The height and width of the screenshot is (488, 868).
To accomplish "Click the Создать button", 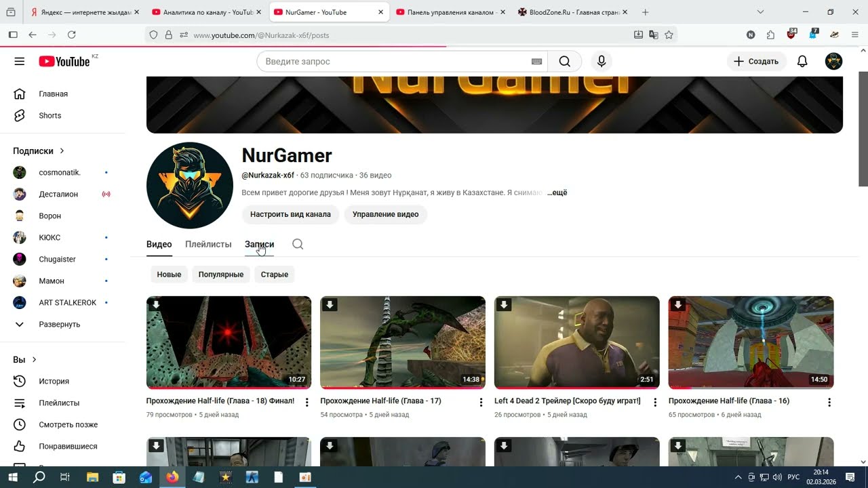I will click(x=757, y=62).
